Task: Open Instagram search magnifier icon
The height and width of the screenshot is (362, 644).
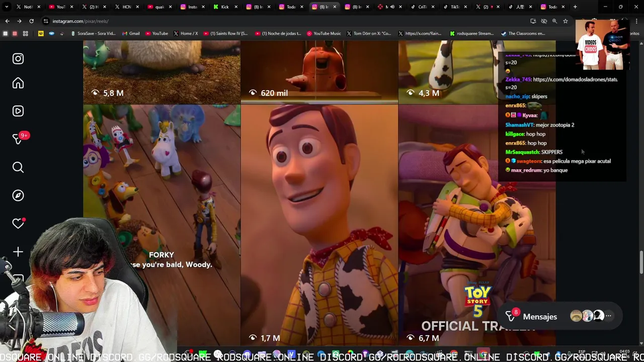Action: pyautogui.click(x=18, y=167)
